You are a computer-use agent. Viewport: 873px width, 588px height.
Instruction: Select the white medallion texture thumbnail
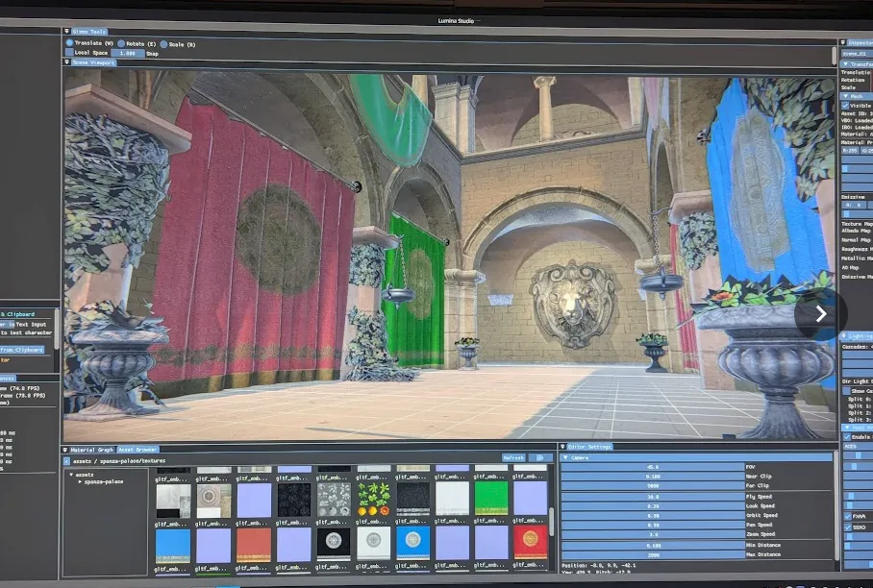point(374,544)
